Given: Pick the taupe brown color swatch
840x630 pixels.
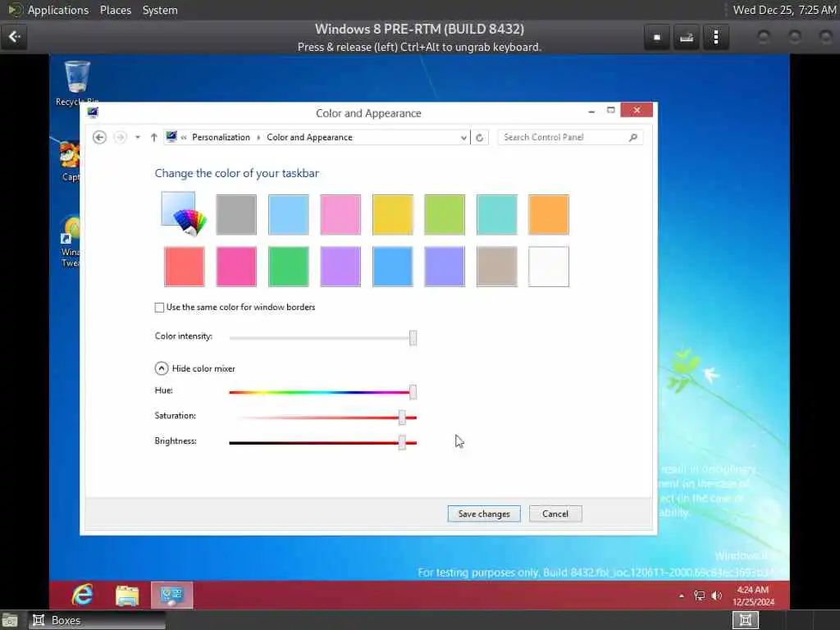Looking at the screenshot, I should [x=496, y=267].
